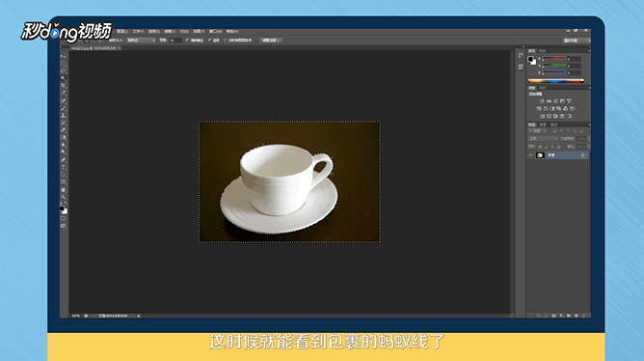Select the Background layer thumbnail

(540, 155)
